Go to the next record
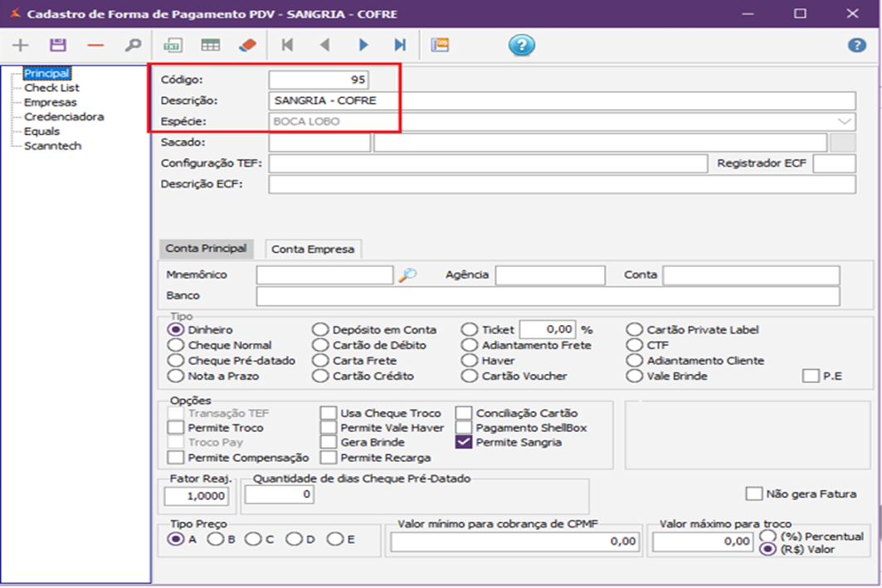Screen dimensions: 882x588 363,45
